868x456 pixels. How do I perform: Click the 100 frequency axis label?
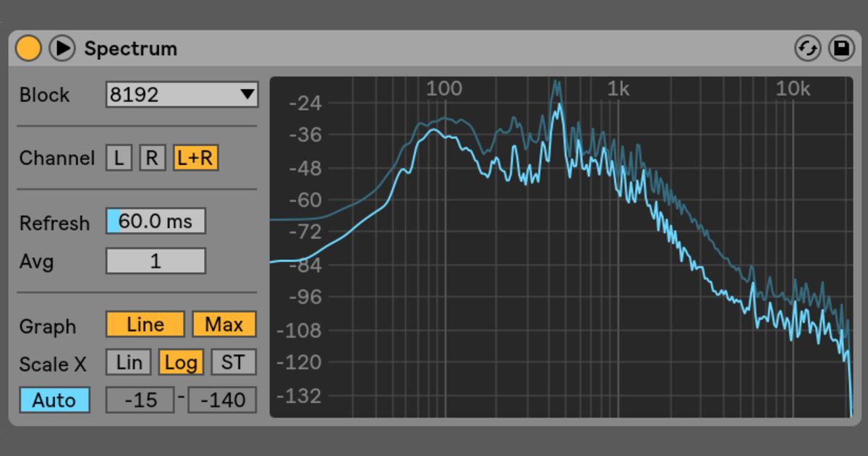point(443,89)
